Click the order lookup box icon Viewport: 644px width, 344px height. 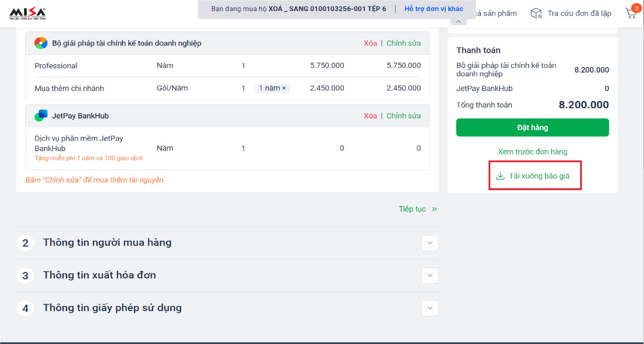coord(536,13)
